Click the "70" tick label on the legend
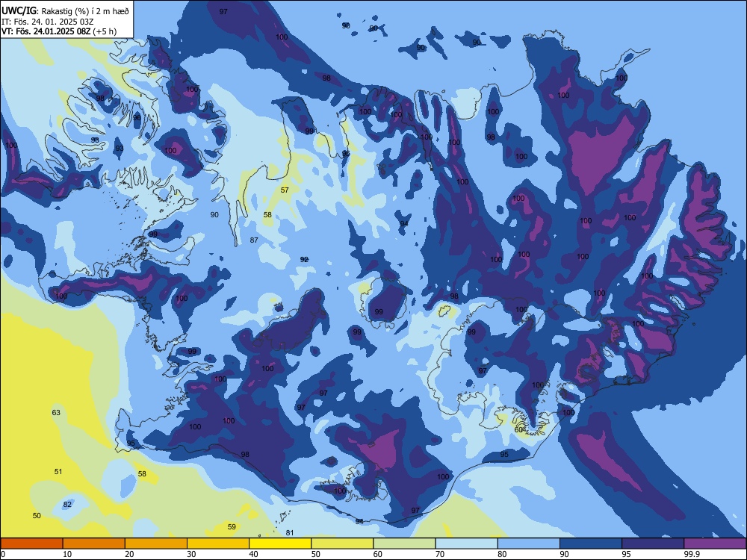This screenshot has width=747, height=560. click(x=440, y=554)
